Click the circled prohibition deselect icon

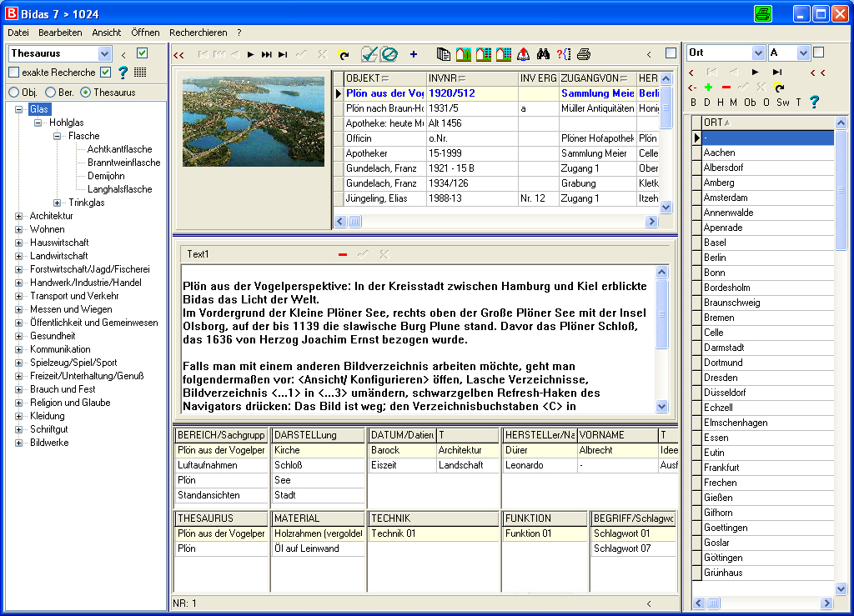click(x=389, y=54)
